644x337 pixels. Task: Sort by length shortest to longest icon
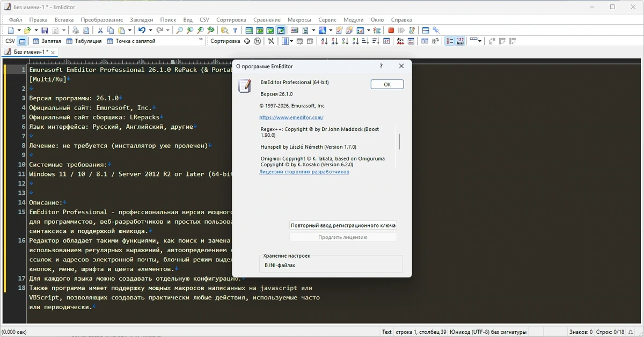point(366,41)
